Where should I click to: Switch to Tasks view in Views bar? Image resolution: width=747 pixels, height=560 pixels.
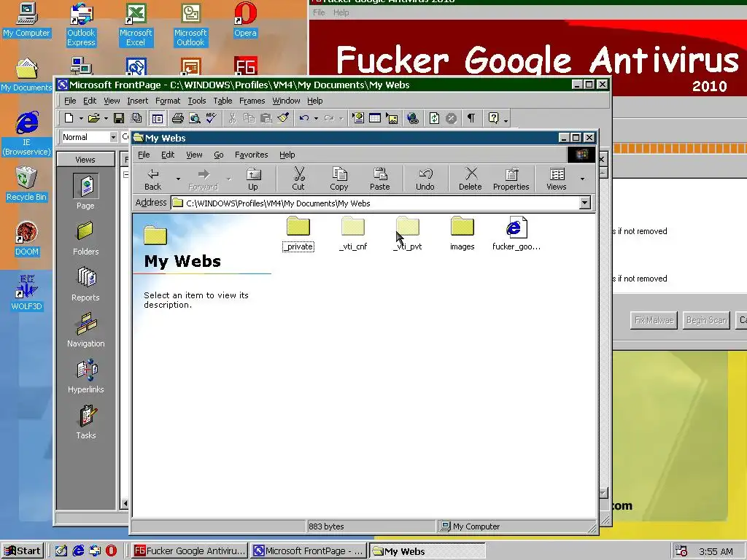point(86,422)
